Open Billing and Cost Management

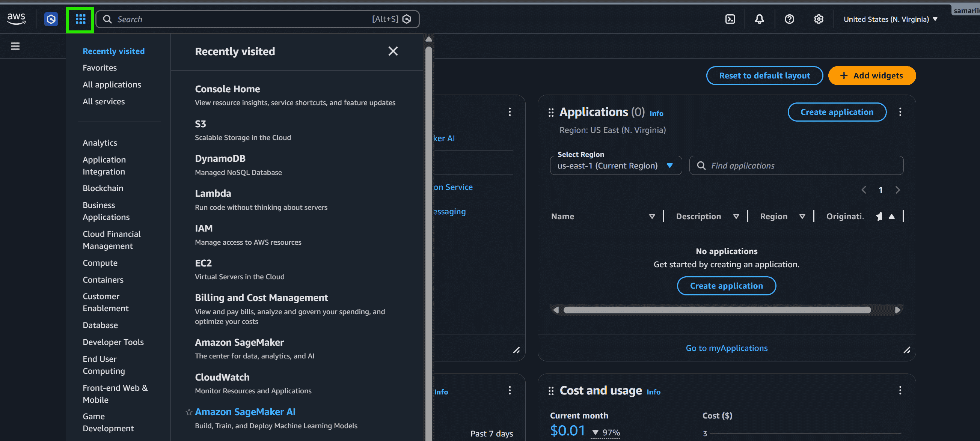click(261, 298)
